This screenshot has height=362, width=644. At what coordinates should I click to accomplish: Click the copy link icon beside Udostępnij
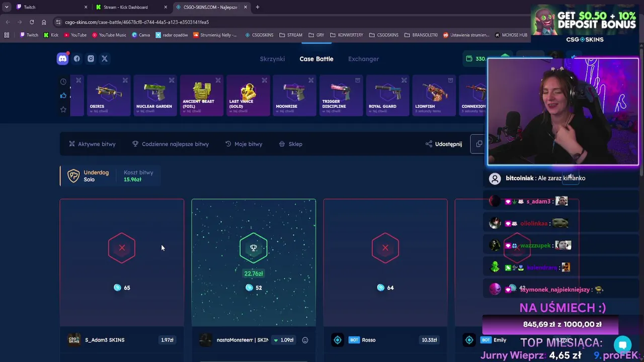(478, 144)
